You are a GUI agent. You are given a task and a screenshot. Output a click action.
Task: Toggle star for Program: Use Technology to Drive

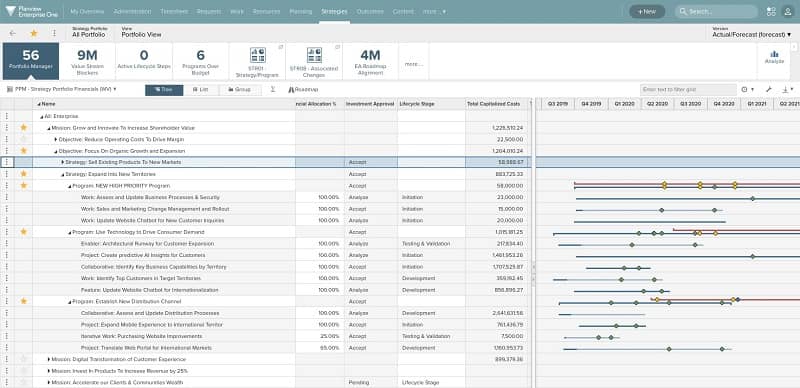point(23,232)
